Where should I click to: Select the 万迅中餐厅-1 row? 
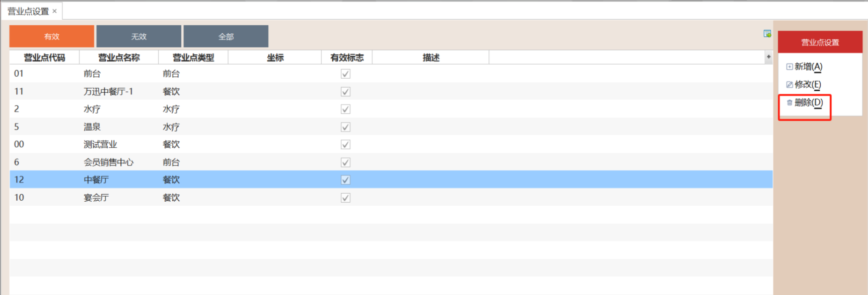point(108,91)
